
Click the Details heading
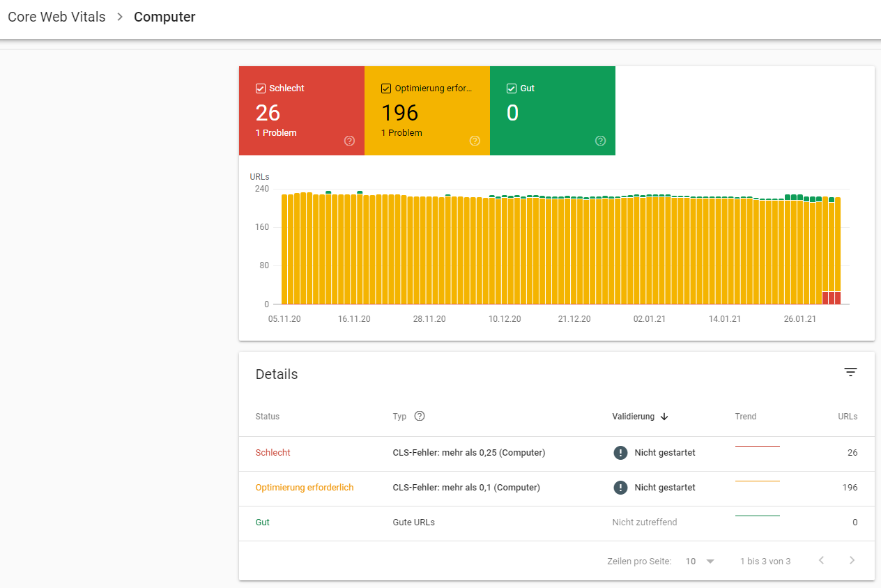point(277,374)
